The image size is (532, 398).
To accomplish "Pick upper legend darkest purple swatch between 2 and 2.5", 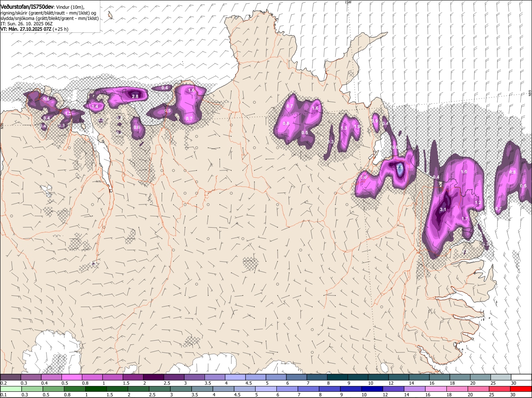I will [153, 377].
